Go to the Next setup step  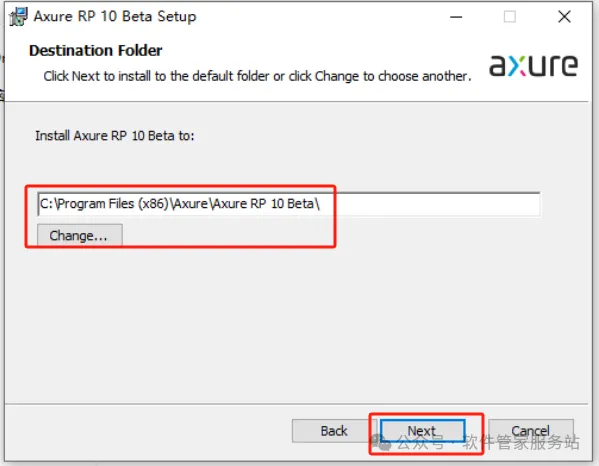click(x=423, y=431)
